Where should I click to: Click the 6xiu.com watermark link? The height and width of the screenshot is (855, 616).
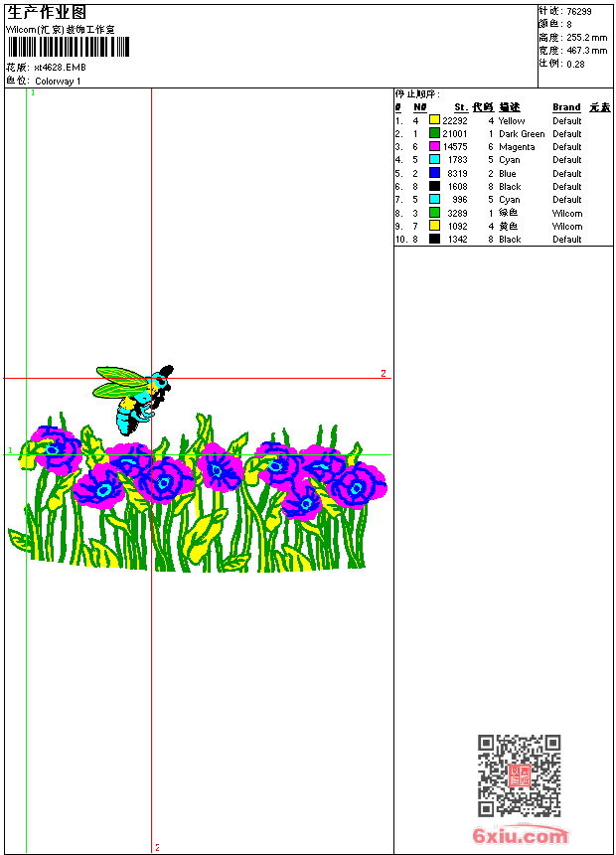coord(520,835)
